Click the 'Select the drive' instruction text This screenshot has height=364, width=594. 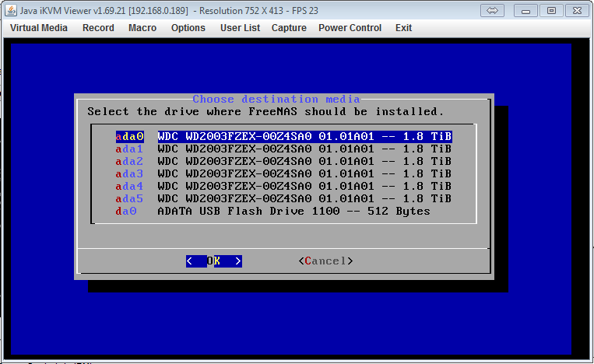click(265, 112)
